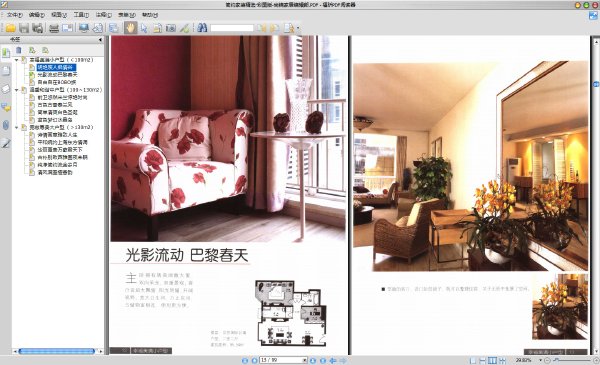Viewport: 600px width, 365px height.
Task: Click the bookmarks panel horizontal scrollbar
Action: click(57, 351)
